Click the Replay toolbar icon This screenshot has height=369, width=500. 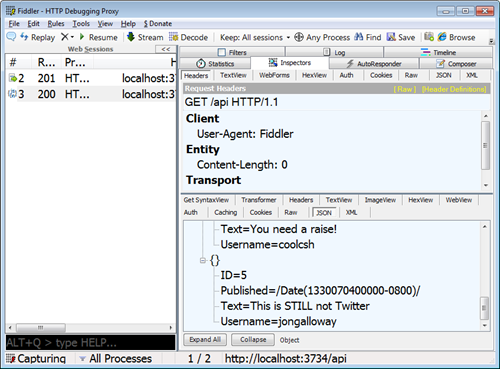(24, 37)
